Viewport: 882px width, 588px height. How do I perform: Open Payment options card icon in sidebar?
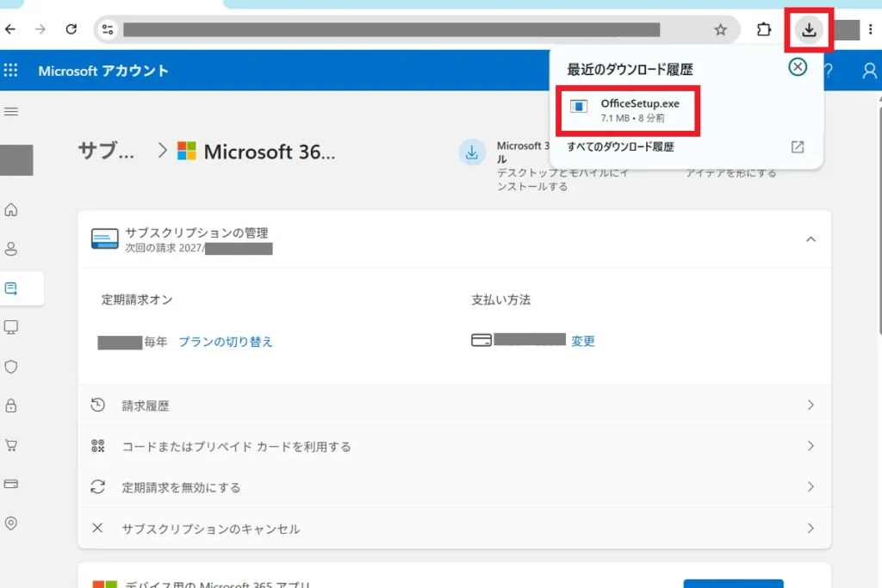coord(10,484)
